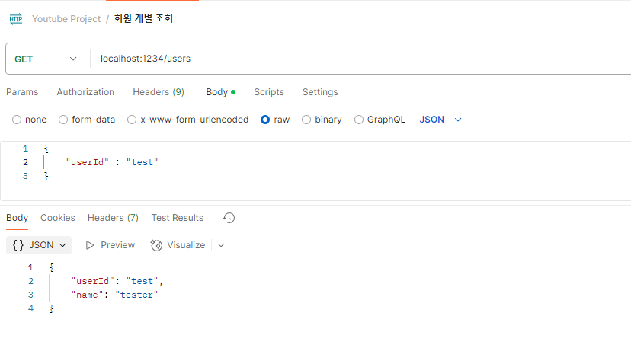Switch to the Test Results tab
The height and width of the screenshot is (364, 631).
178,218
